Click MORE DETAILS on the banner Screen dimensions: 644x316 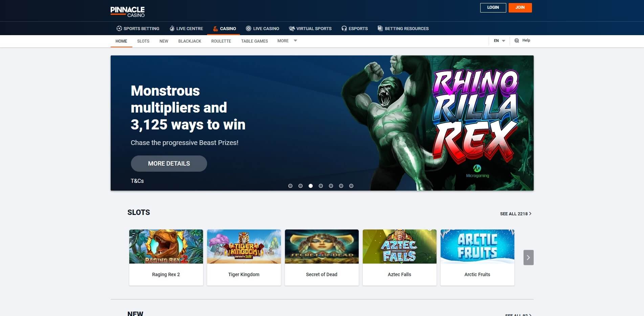[169, 164]
